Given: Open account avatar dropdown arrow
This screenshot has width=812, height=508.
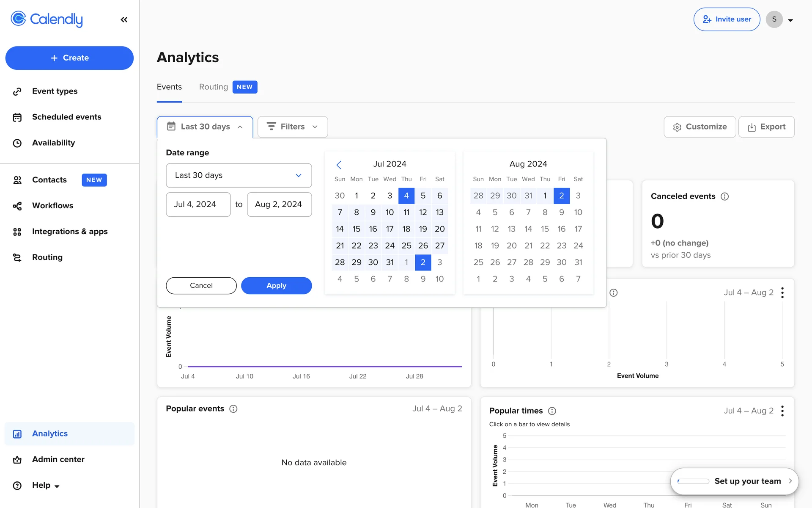Looking at the screenshot, I should 790,20.
